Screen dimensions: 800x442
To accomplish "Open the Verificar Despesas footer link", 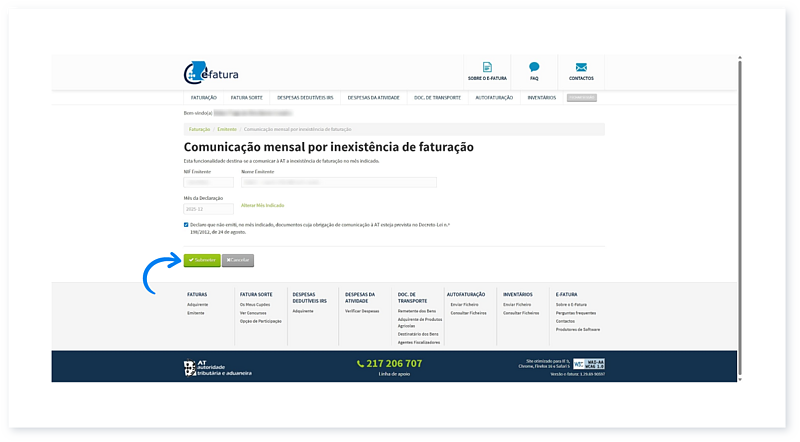I will point(362,311).
